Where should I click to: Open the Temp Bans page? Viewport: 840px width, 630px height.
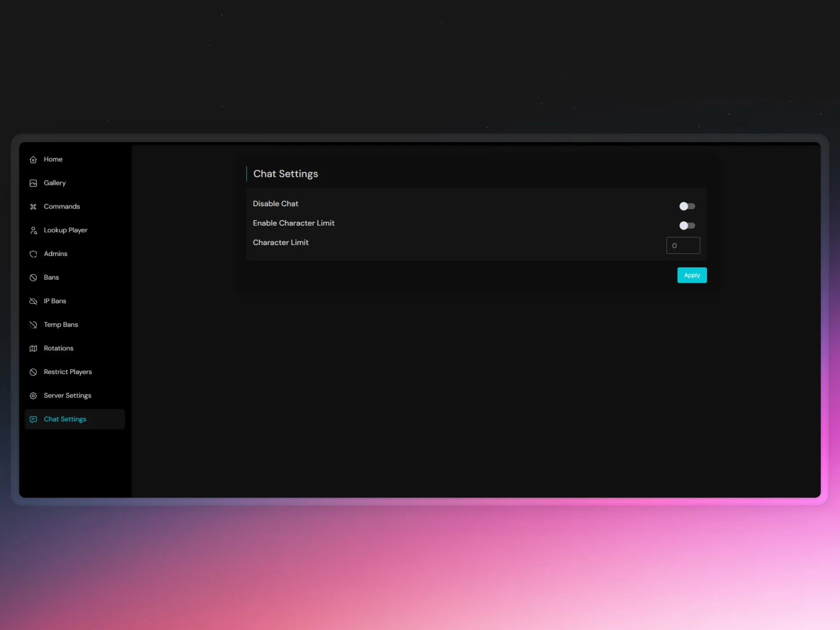(60, 325)
